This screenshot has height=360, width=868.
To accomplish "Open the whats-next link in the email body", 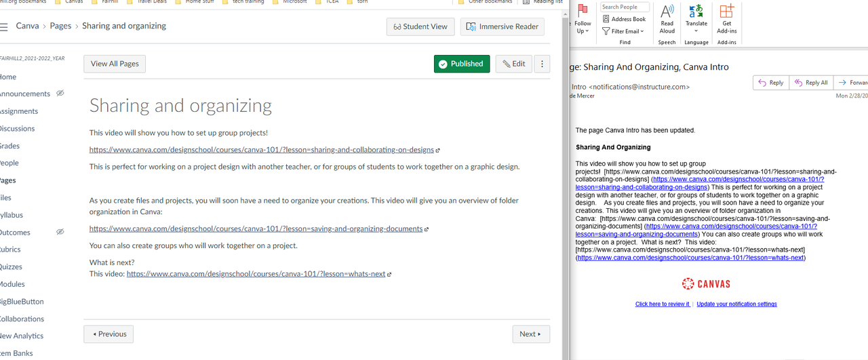I will pyautogui.click(x=690, y=258).
